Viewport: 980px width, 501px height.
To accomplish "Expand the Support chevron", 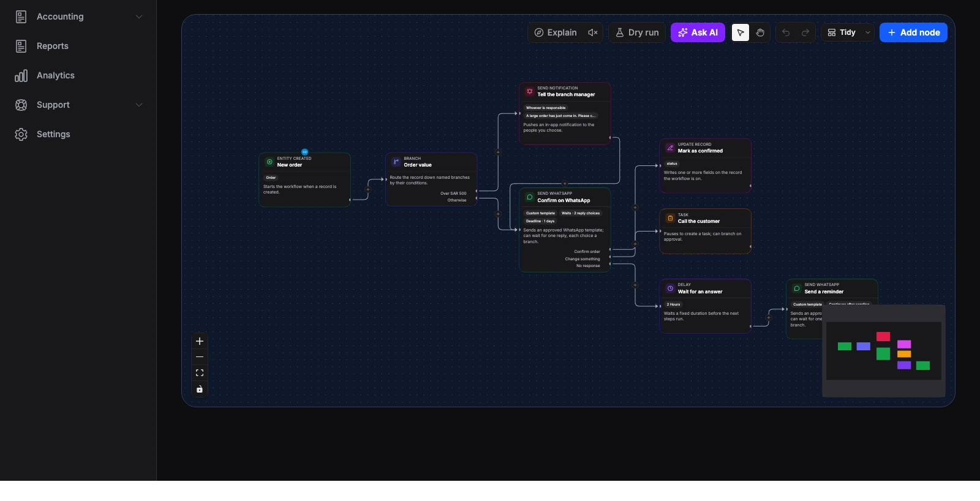I will click(139, 105).
